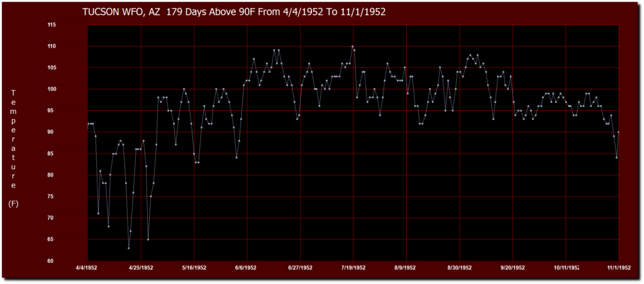Click the 9/20/1952 date label
The height and width of the screenshot is (284, 644).
click(513, 268)
